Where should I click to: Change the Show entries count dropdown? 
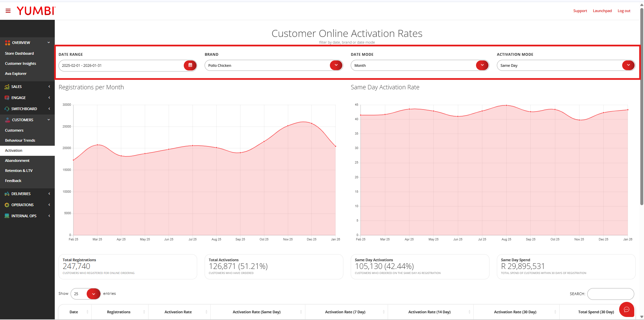point(93,294)
